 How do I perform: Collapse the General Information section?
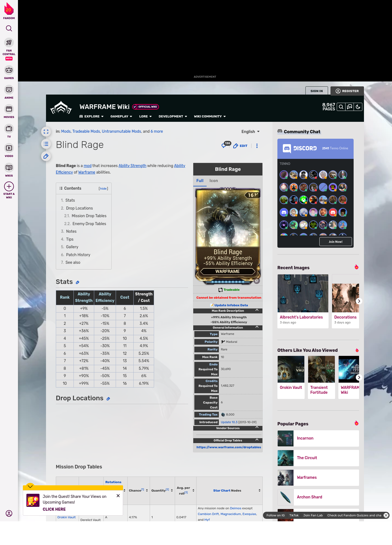pyautogui.click(x=257, y=327)
